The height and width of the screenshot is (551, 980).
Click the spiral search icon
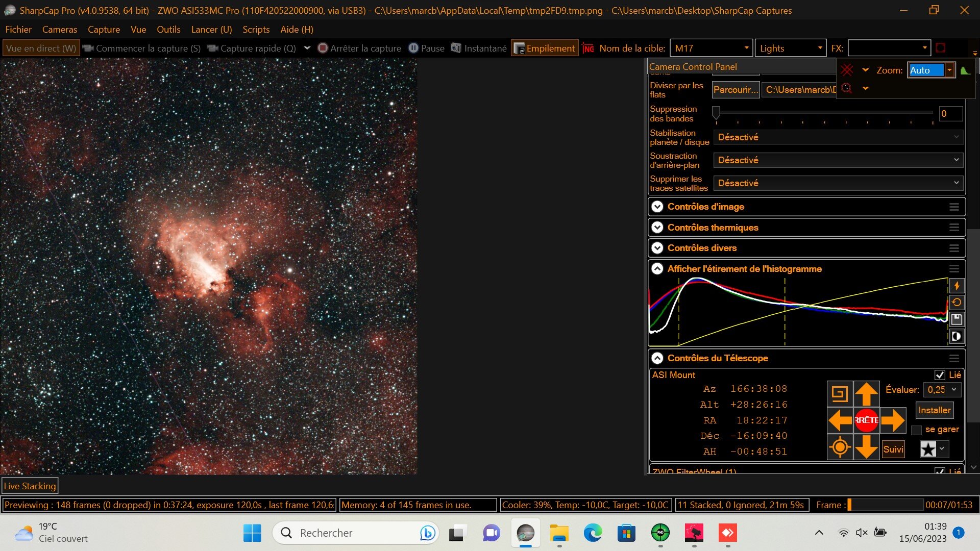click(x=840, y=394)
